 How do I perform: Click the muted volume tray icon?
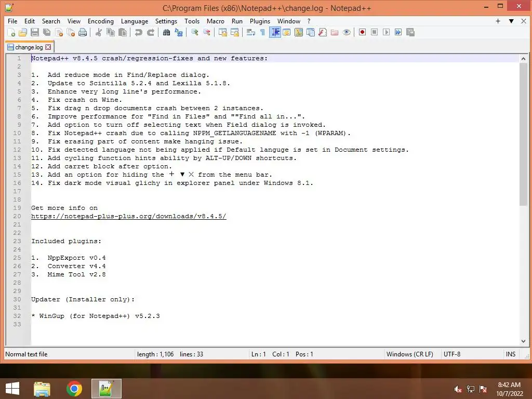458,389
